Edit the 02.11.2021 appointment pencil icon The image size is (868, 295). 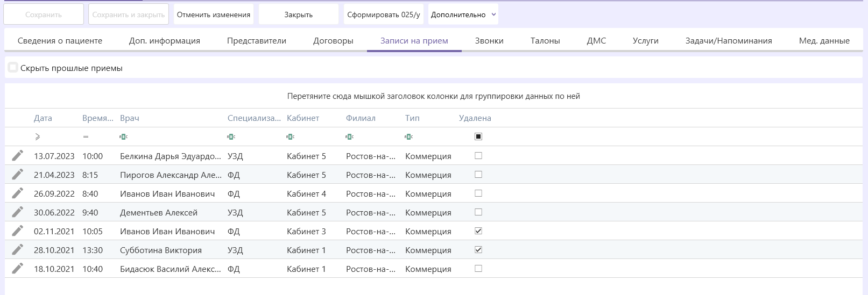[18, 231]
